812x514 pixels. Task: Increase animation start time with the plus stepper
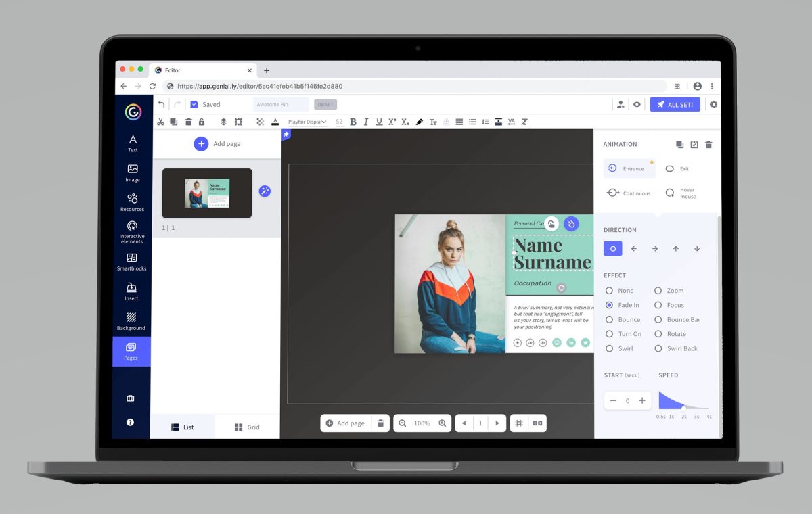click(x=641, y=400)
